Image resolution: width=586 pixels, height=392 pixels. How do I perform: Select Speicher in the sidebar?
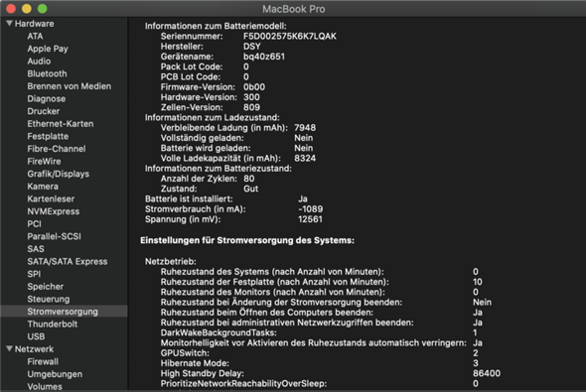coord(46,287)
